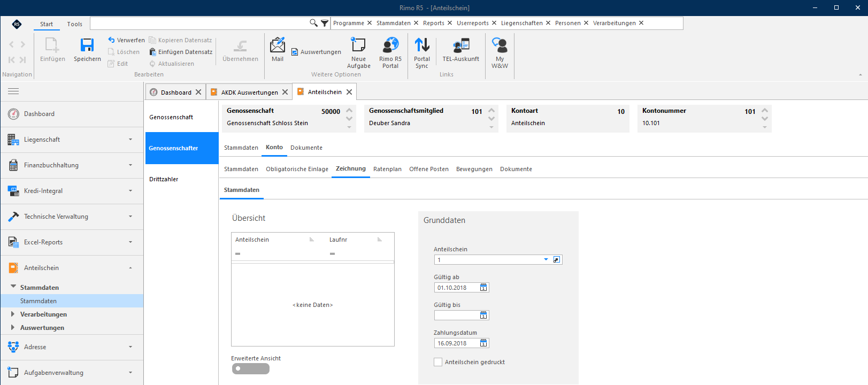Open Gültig ab calendar picker

click(483, 288)
